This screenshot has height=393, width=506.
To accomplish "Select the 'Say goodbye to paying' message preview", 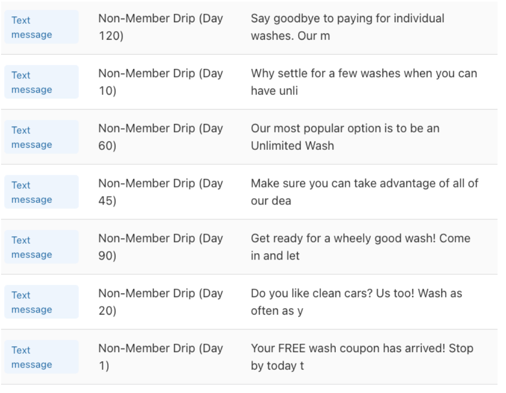I will click(348, 27).
